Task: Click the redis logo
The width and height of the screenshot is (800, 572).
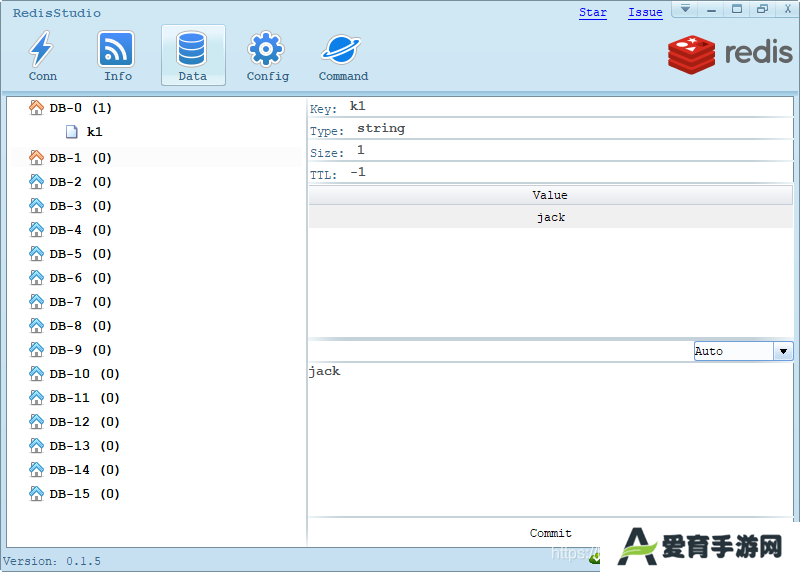Action: tap(730, 54)
